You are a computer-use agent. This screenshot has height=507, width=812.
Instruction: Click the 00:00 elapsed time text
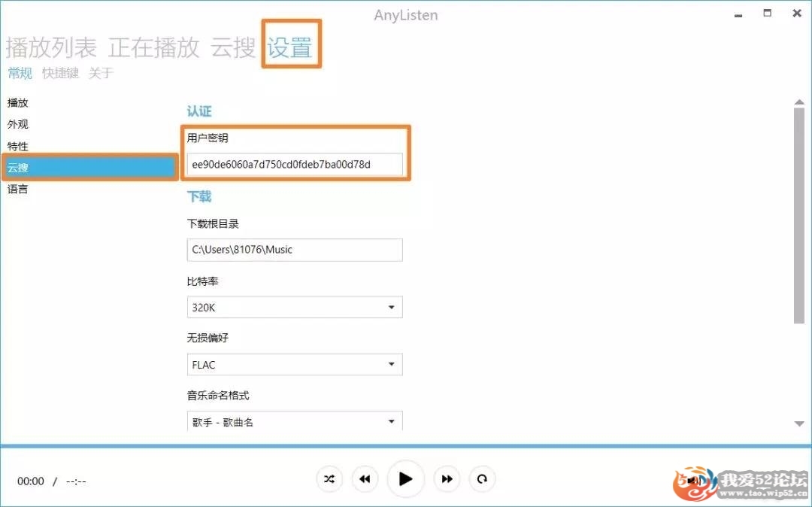31,481
